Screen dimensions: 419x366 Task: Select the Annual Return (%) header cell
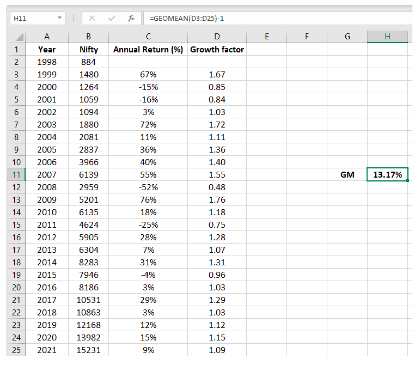click(148, 49)
